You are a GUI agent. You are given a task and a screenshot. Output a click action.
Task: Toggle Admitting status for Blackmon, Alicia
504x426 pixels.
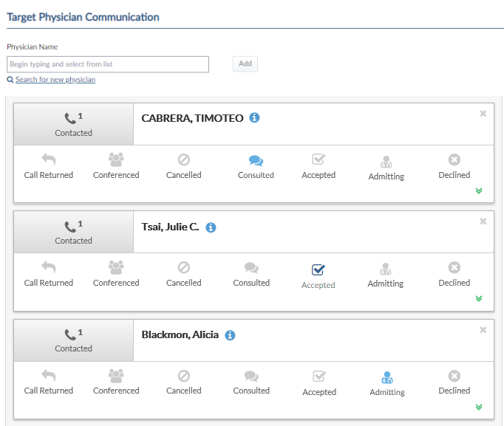click(x=387, y=377)
